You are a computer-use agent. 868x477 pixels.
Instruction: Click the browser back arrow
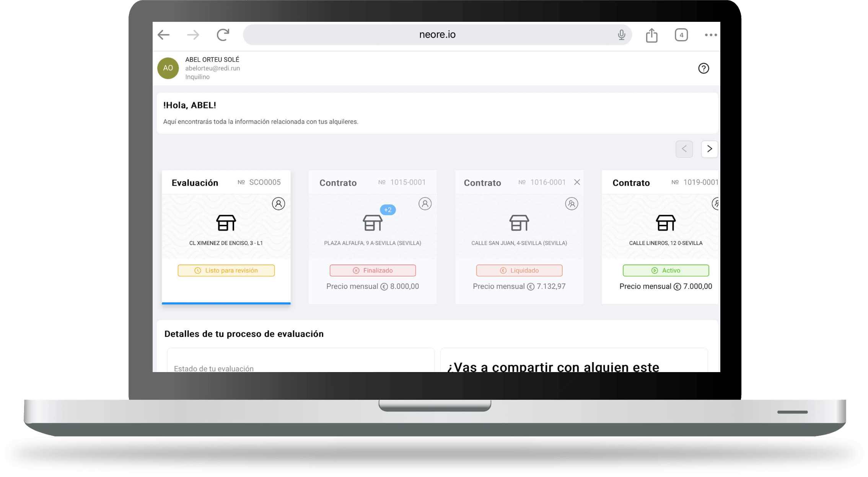pos(164,35)
